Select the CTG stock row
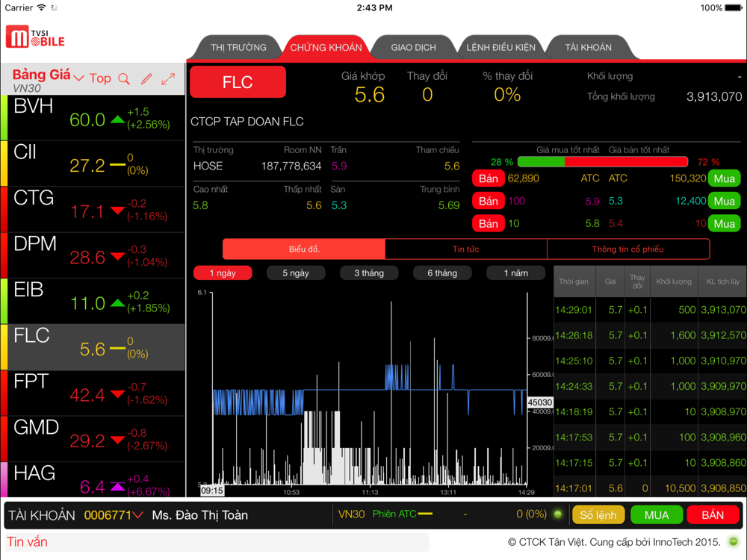 93,209
